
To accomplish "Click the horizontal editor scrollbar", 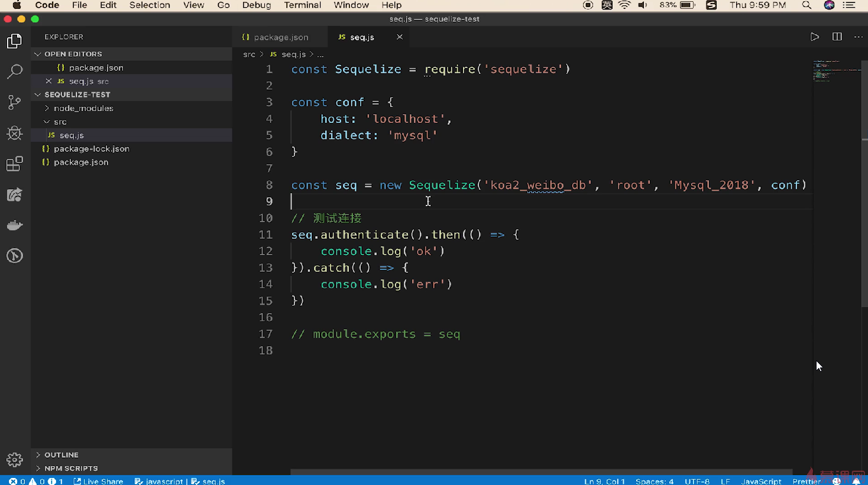I will point(540,472).
